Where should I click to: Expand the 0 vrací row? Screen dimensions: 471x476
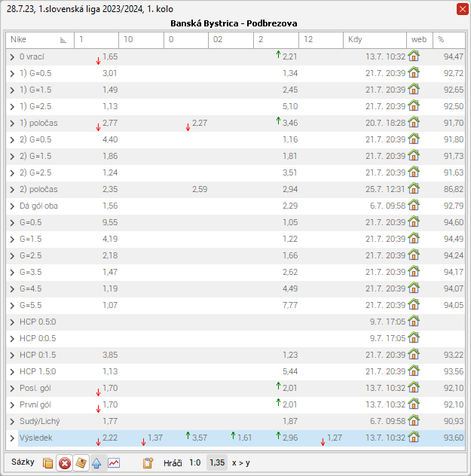click(x=12, y=57)
